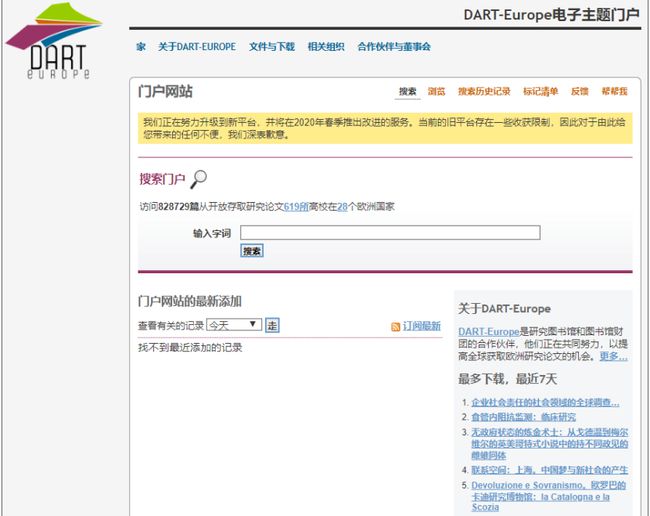This screenshot has width=650, height=516.
Task: Click the 更多... link in the about panel
Action: (614, 356)
